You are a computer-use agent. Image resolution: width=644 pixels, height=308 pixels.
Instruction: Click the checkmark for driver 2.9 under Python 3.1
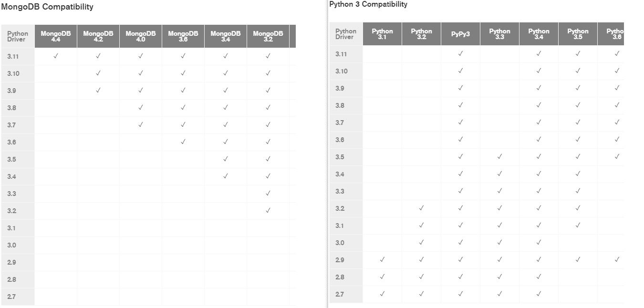[x=382, y=259]
